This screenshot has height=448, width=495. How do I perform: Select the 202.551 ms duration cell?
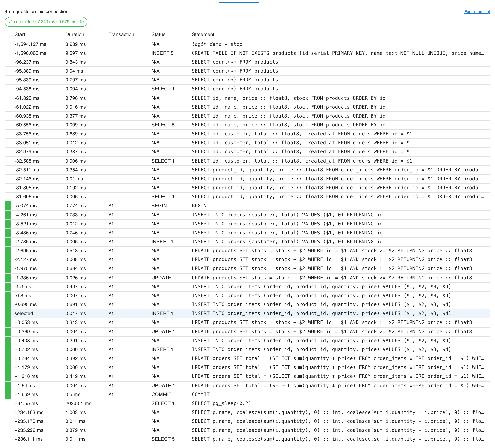[78, 403]
